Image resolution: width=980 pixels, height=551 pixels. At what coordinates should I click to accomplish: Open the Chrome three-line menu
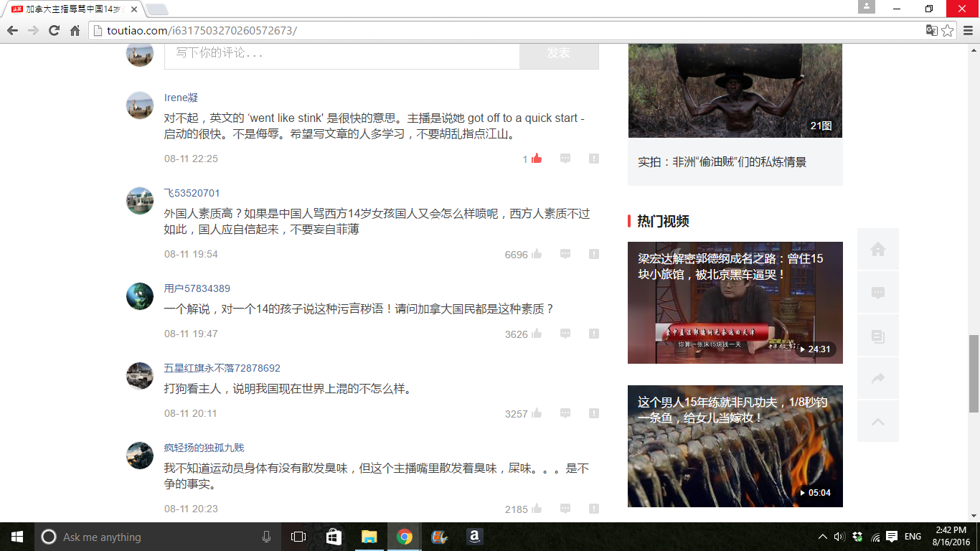968,30
